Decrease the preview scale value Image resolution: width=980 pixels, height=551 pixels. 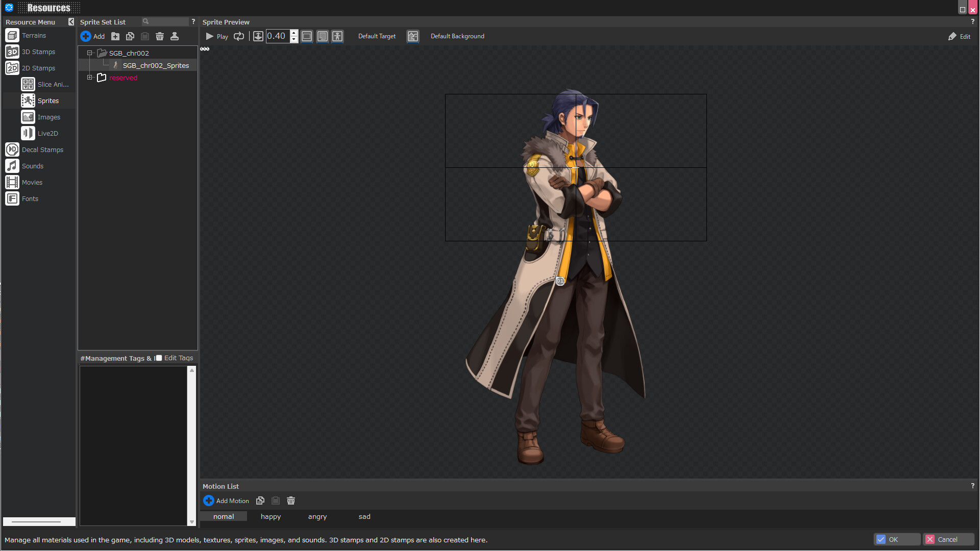click(x=294, y=39)
